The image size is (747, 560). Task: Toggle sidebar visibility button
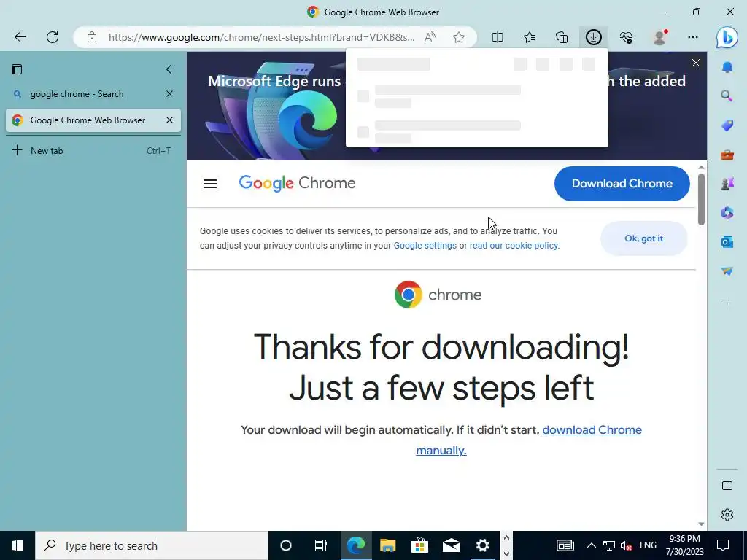(x=727, y=486)
